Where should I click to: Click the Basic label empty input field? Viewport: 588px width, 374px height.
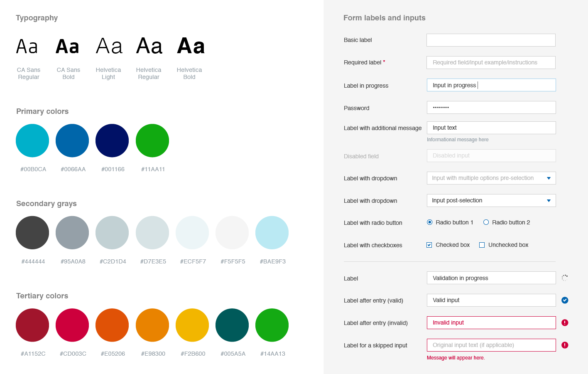(x=491, y=40)
